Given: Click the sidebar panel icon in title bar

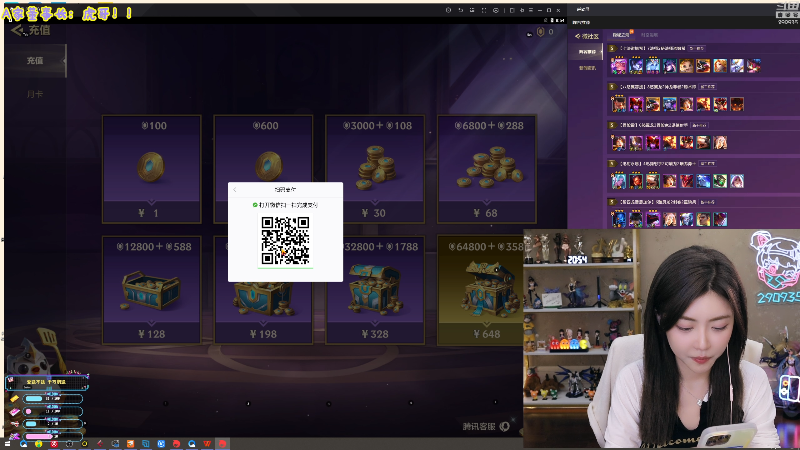Looking at the screenshot, I should point(512,10).
